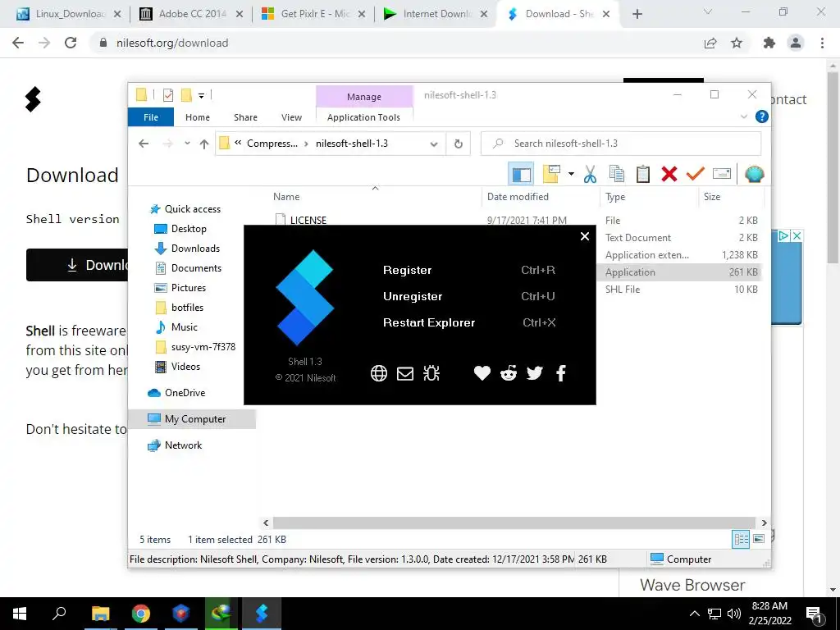Screen dimensions: 840x630
Task: Open the View ribbon tab
Action: tap(291, 117)
